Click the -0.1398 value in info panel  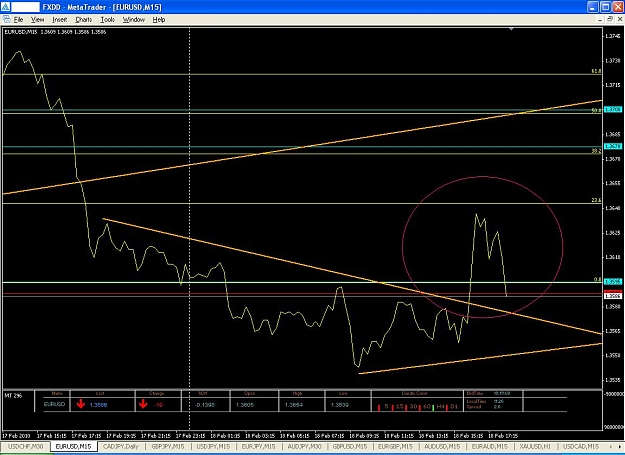205,405
